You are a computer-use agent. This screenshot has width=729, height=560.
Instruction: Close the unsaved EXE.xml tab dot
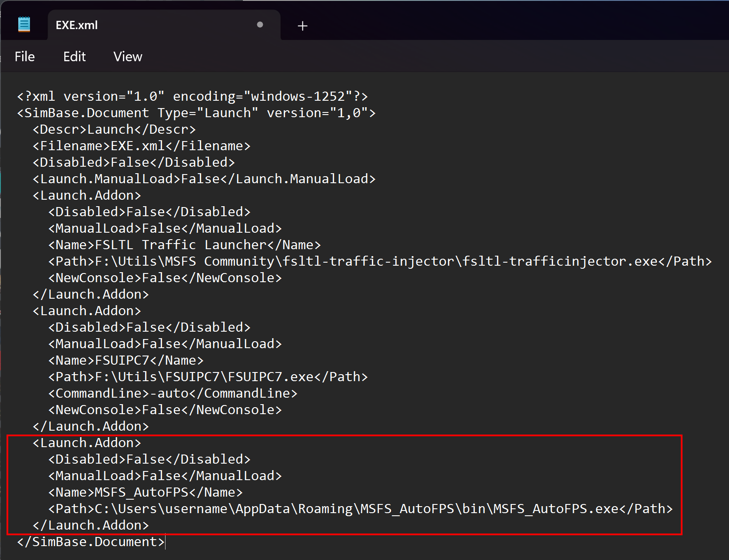pyautogui.click(x=260, y=25)
